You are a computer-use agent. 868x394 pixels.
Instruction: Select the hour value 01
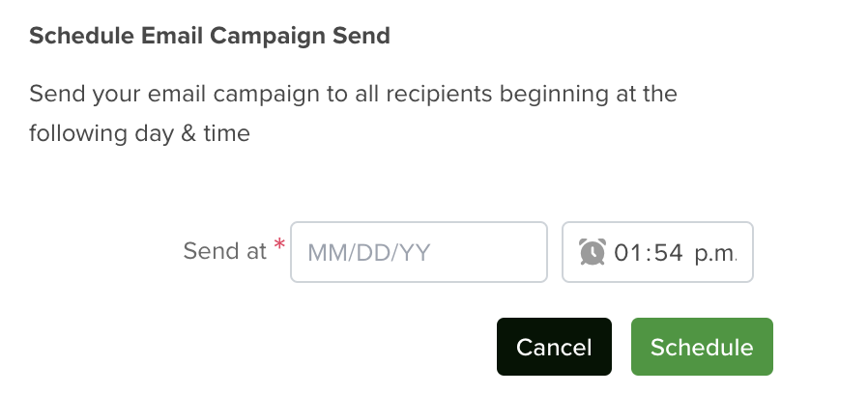tap(626, 253)
